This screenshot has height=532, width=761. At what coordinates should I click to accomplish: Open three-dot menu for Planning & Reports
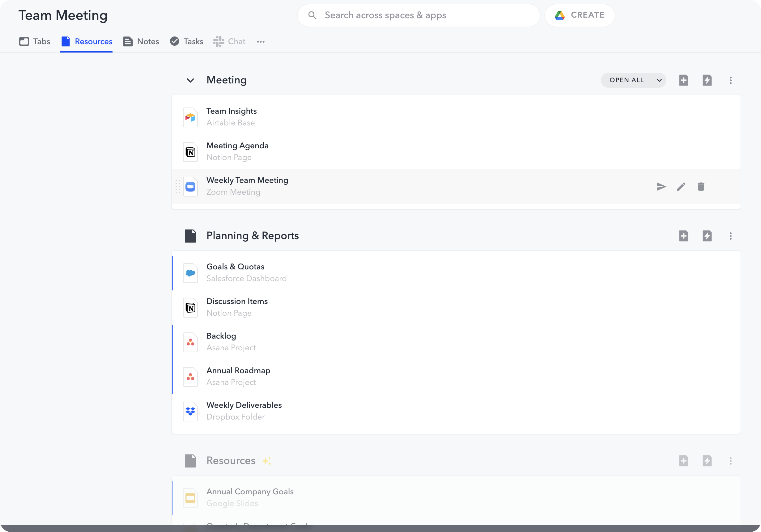(x=730, y=236)
